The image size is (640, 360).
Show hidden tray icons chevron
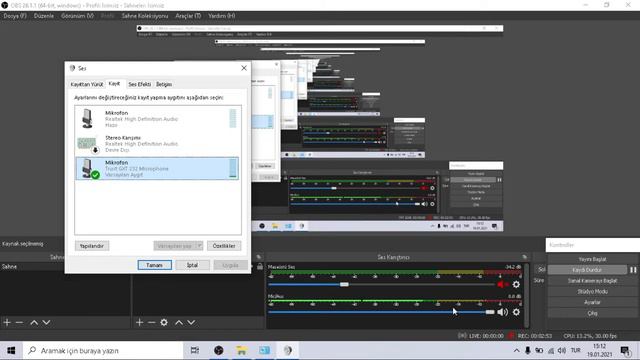516,351
